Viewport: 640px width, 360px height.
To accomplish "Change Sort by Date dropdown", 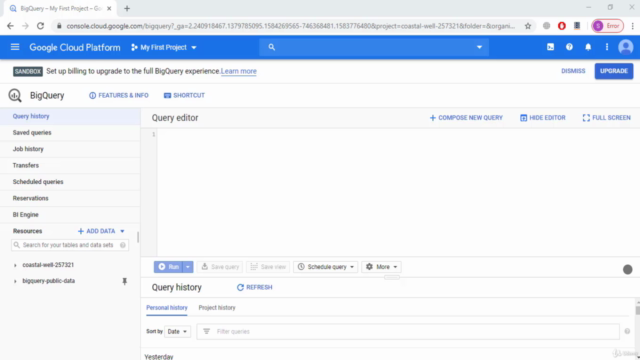I will [x=177, y=331].
